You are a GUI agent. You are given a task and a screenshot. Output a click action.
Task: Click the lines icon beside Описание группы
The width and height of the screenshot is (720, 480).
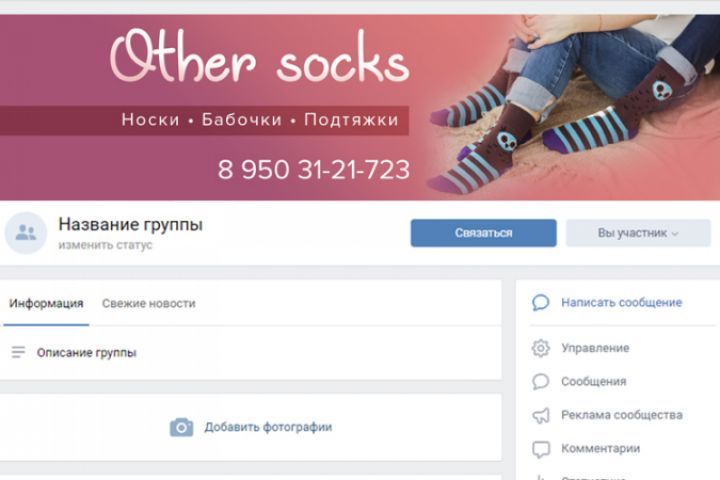click(x=18, y=352)
